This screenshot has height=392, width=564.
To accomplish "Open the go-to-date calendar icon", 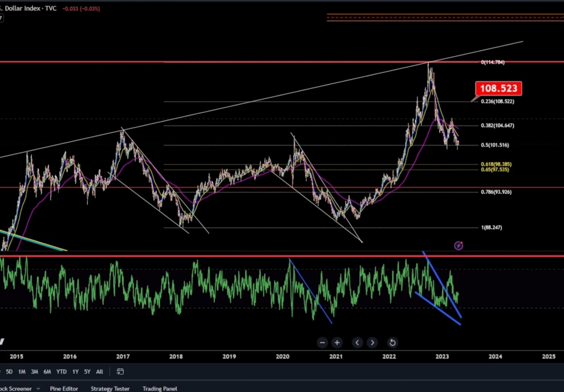I will pyautogui.click(x=120, y=372).
